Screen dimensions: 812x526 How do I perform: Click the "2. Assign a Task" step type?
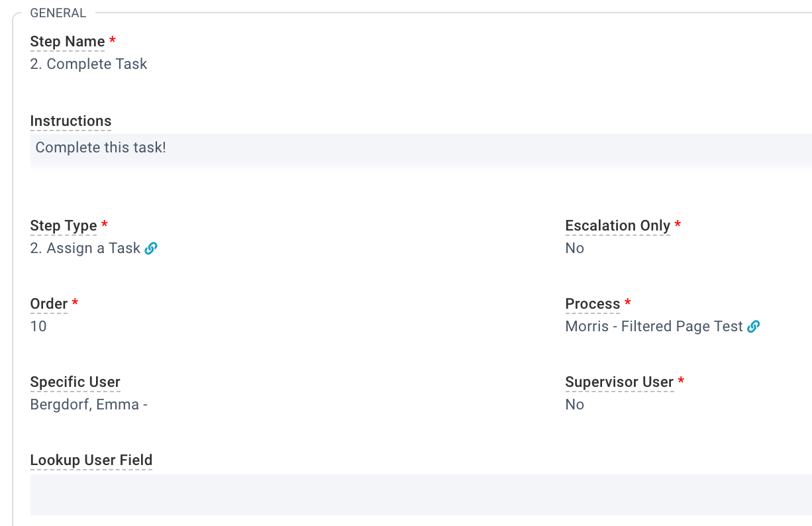tap(85, 248)
